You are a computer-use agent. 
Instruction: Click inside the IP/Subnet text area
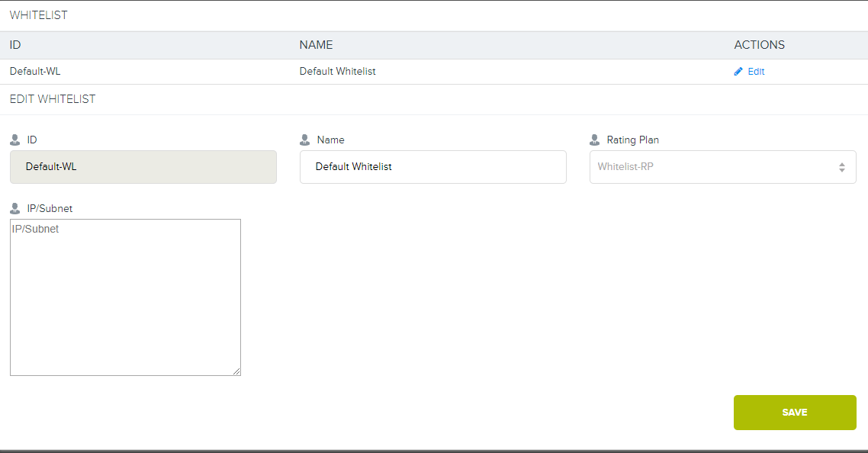point(125,297)
